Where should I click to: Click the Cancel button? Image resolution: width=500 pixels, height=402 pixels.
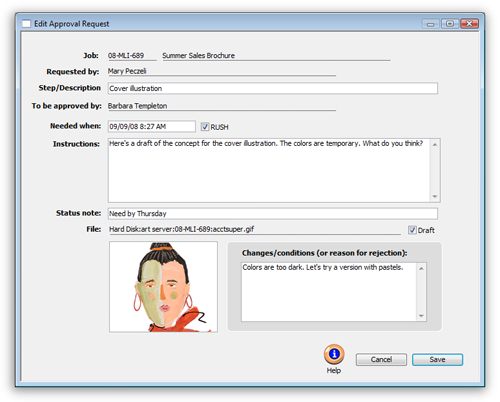[x=381, y=360]
